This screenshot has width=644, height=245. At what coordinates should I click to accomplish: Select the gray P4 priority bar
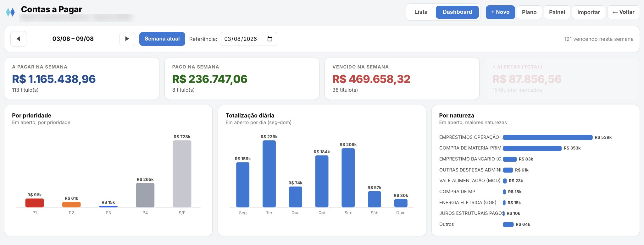pyautogui.click(x=145, y=195)
